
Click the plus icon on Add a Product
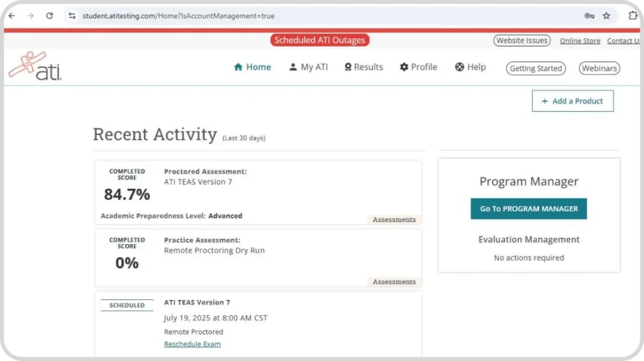[545, 101]
